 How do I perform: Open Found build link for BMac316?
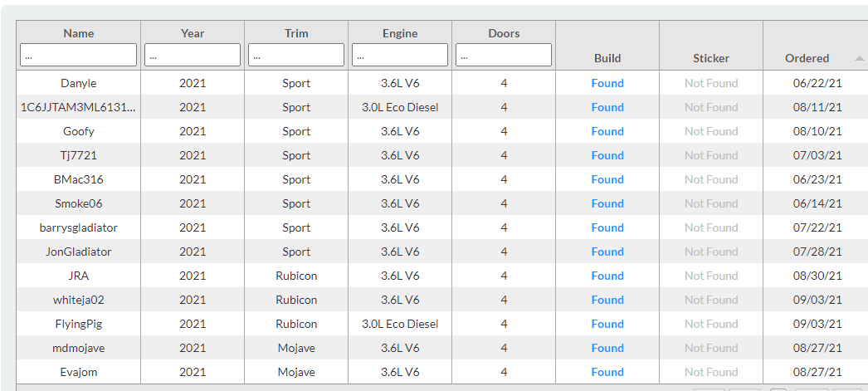(607, 179)
